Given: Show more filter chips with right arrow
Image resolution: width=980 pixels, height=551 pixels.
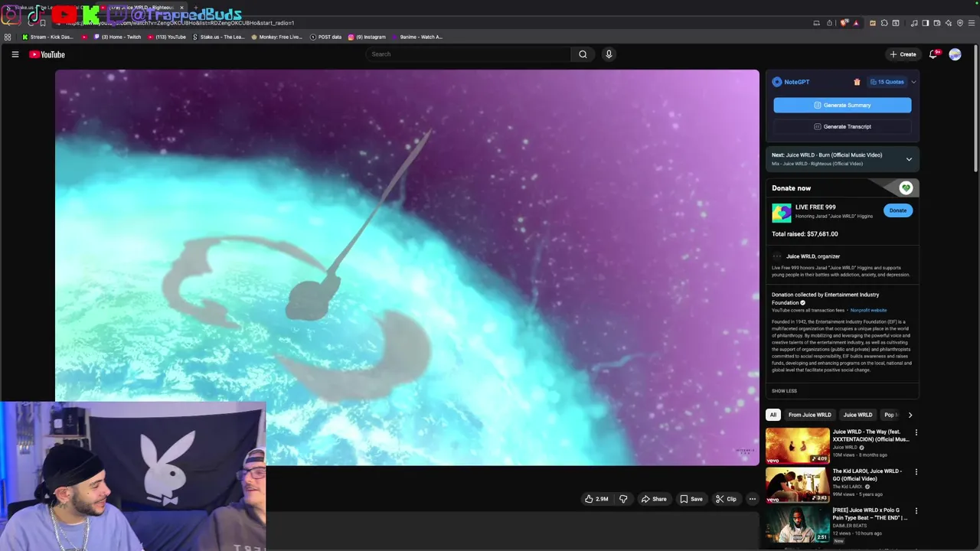Looking at the screenshot, I should [x=910, y=415].
